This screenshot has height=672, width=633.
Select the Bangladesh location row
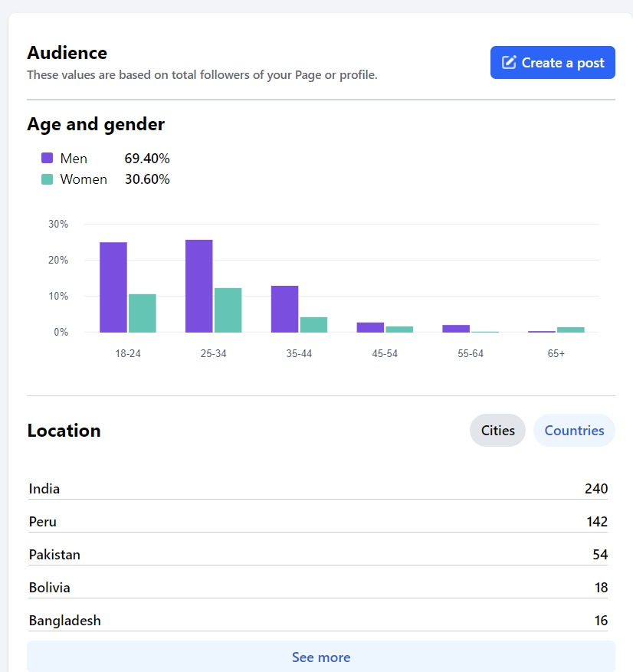(x=318, y=621)
